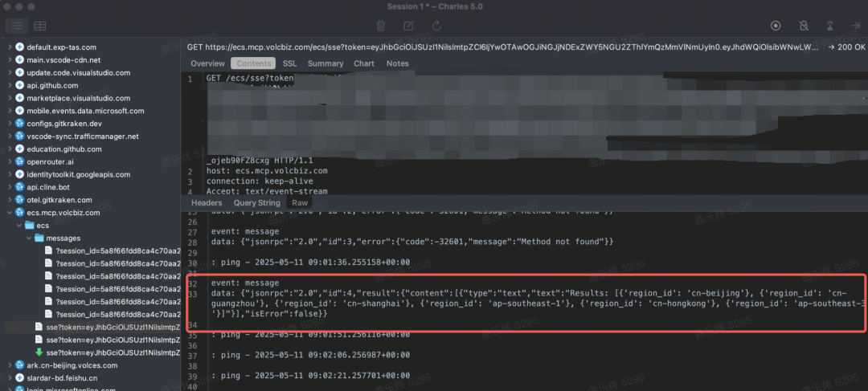Select vscode-sync.trafficmanager.net in the tree
This screenshot has width=868, height=391.
coord(83,136)
